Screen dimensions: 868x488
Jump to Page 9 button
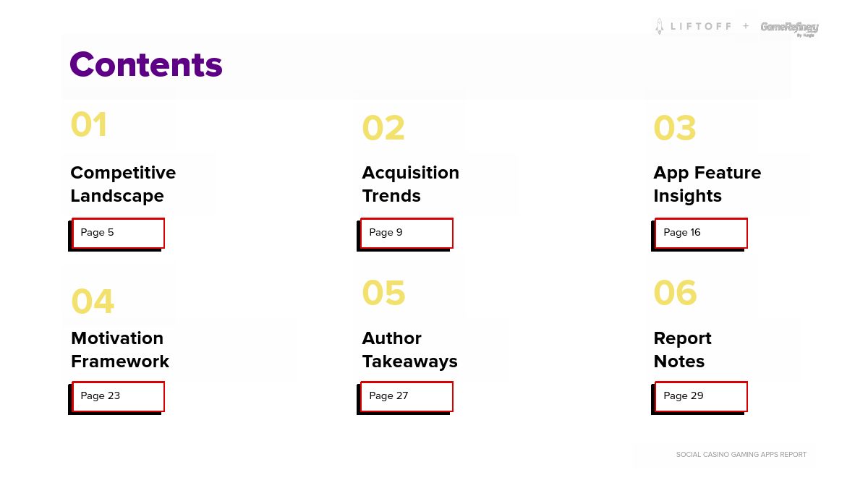click(x=407, y=233)
